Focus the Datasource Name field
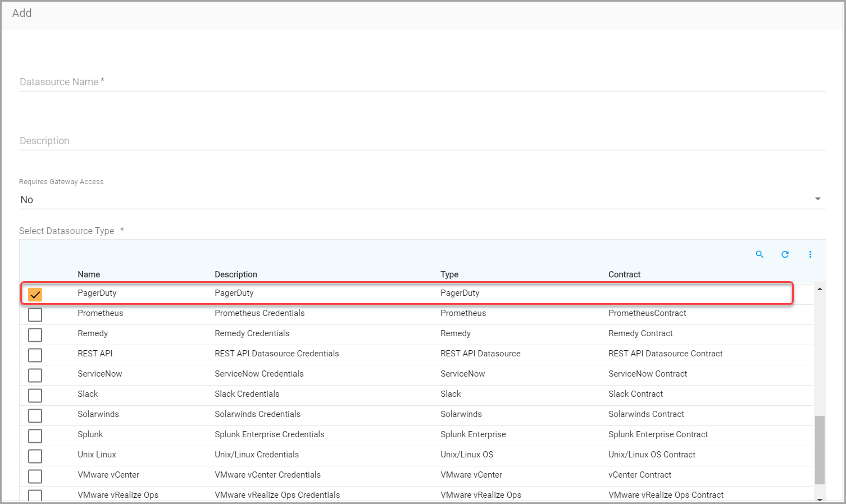846x504 pixels. [x=422, y=81]
